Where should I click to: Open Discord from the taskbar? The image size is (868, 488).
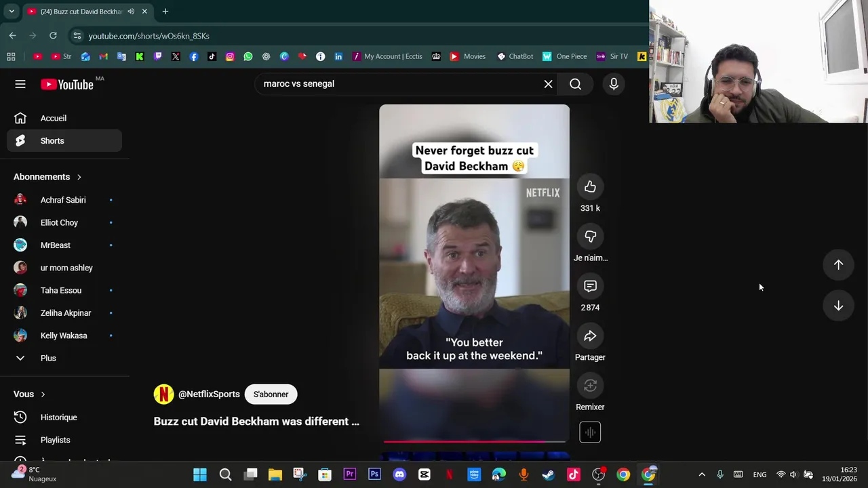pyautogui.click(x=399, y=474)
